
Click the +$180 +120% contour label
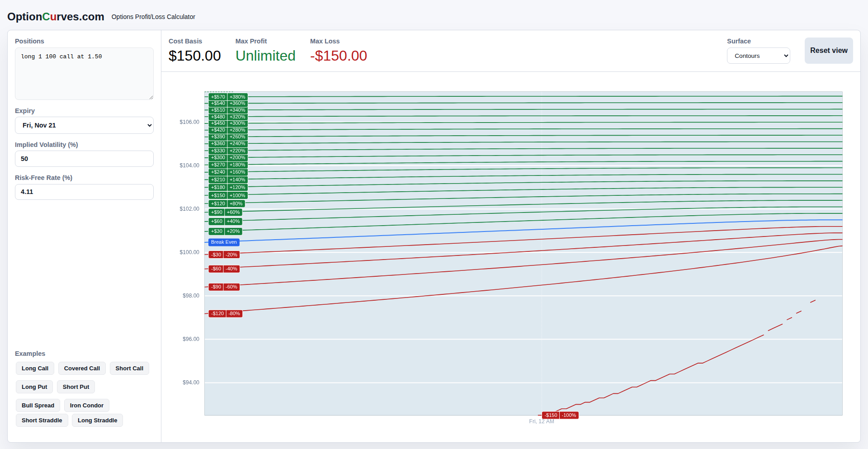point(228,188)
